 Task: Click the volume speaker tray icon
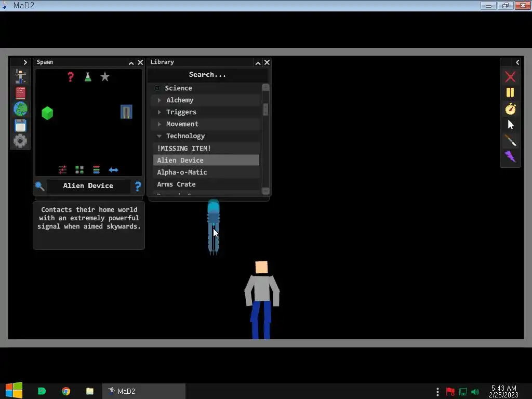475,392
